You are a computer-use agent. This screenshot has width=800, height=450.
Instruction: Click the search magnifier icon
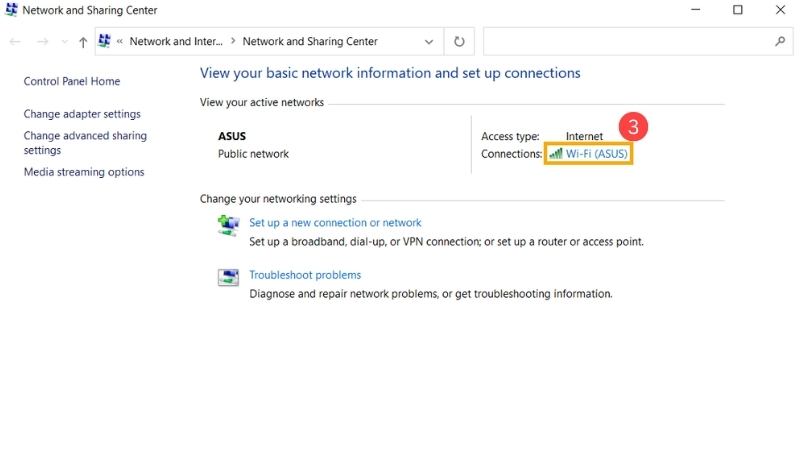coord(780,41)
